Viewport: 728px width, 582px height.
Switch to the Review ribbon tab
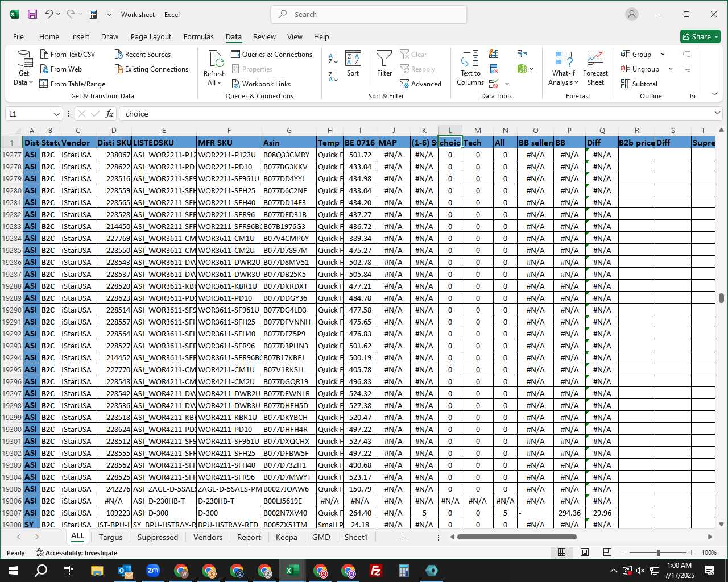[264, 36]
